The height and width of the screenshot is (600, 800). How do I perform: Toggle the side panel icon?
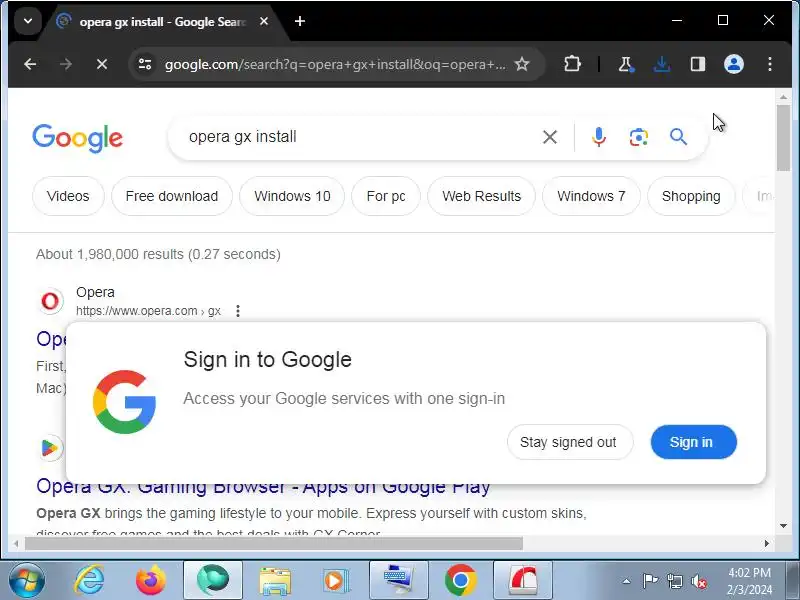[x=697, y=64]
